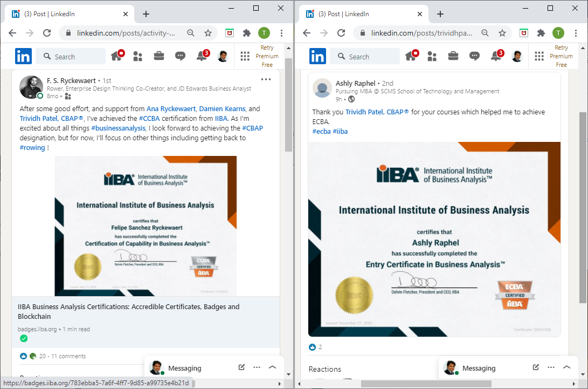Viewport: 588px width, 389px height.
Task: Open Ashly Raphael author name
Action: point(356,83)
